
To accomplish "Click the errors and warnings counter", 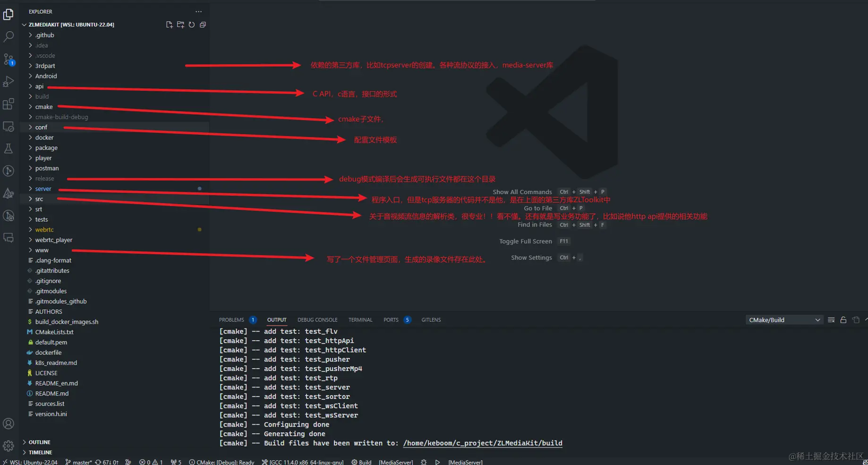I will [x=151, y=462].
